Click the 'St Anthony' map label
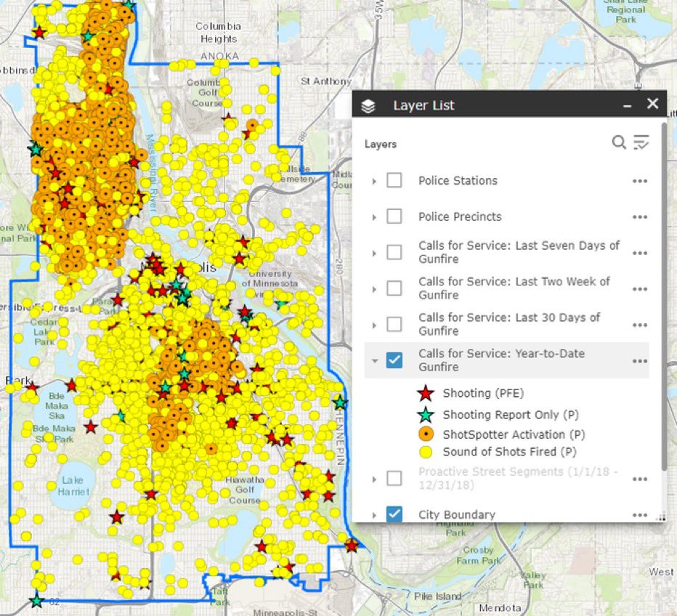The image size is (677, 616). pos(326,81)
